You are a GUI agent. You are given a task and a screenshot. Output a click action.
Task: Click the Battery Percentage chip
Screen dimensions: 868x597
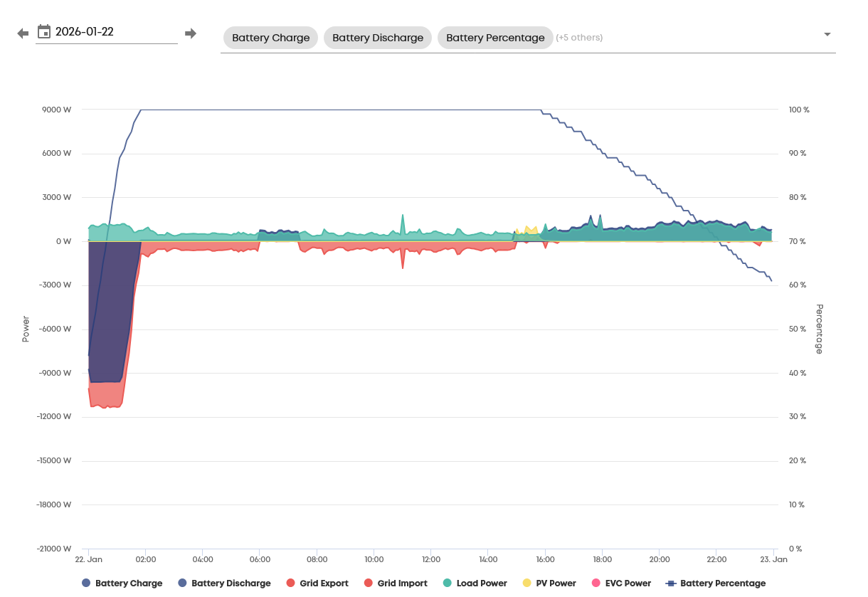pyautogui.click(x=494, y=38)
